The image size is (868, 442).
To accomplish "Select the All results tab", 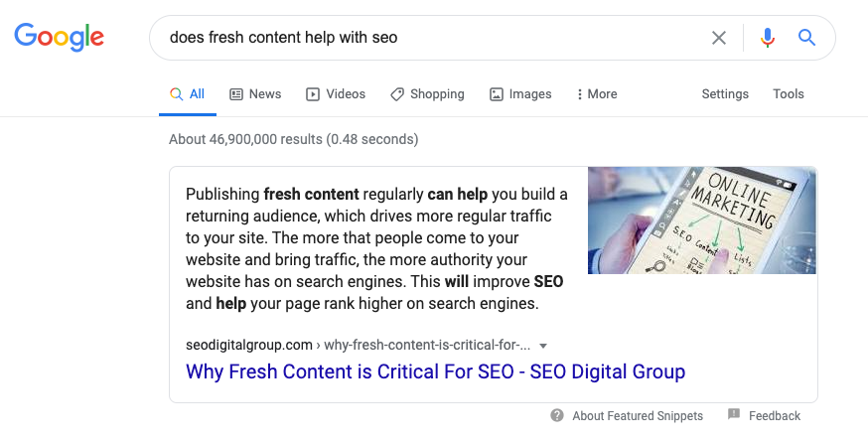I will 187,94.
